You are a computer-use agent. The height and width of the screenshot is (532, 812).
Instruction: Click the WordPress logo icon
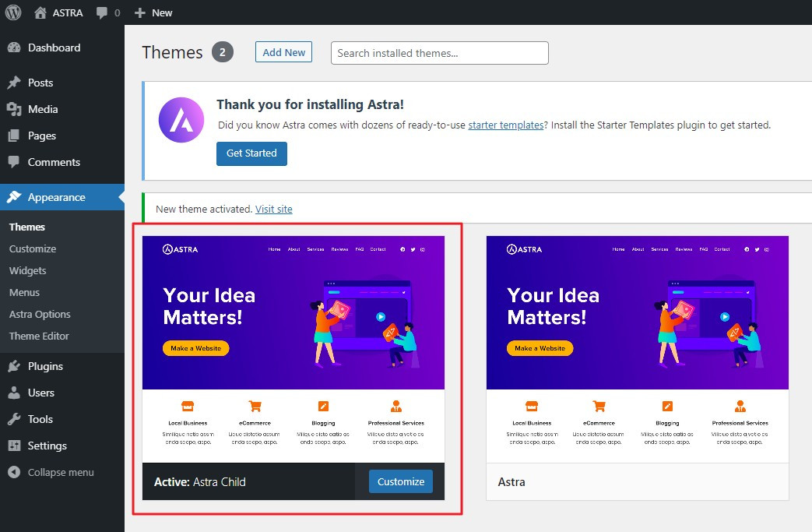(x=13, y=12)
